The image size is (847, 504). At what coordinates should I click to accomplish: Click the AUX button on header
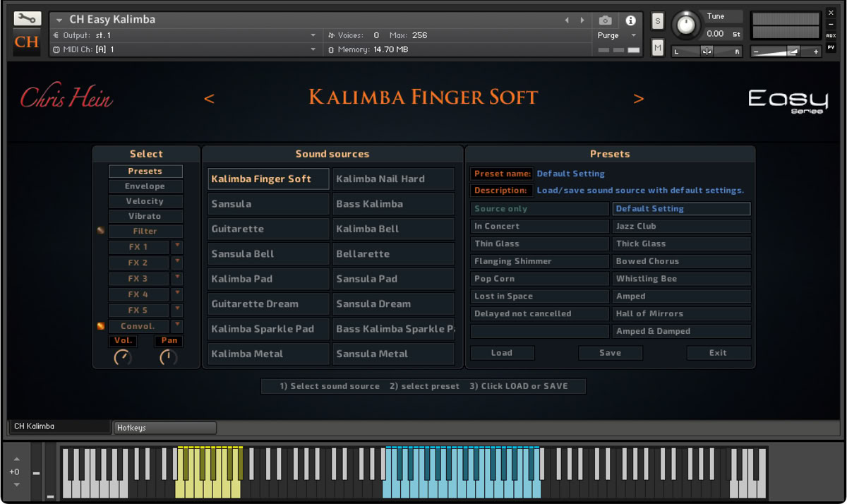point(831,35)
